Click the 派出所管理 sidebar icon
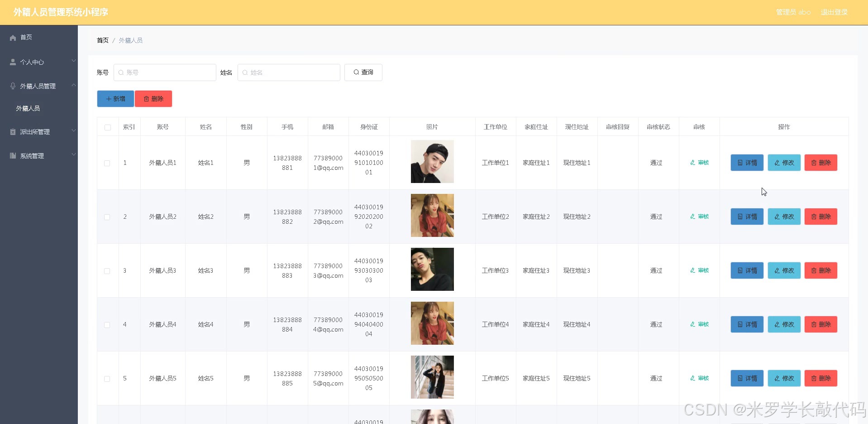Image resolution: width=868 pixels, height=424 pixels. [13, 132]
